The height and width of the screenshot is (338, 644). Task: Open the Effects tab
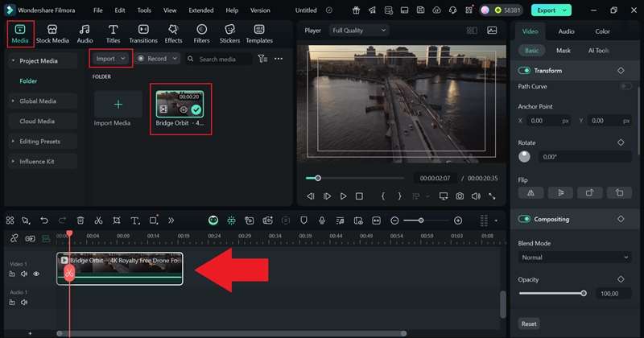coord(173,34)
